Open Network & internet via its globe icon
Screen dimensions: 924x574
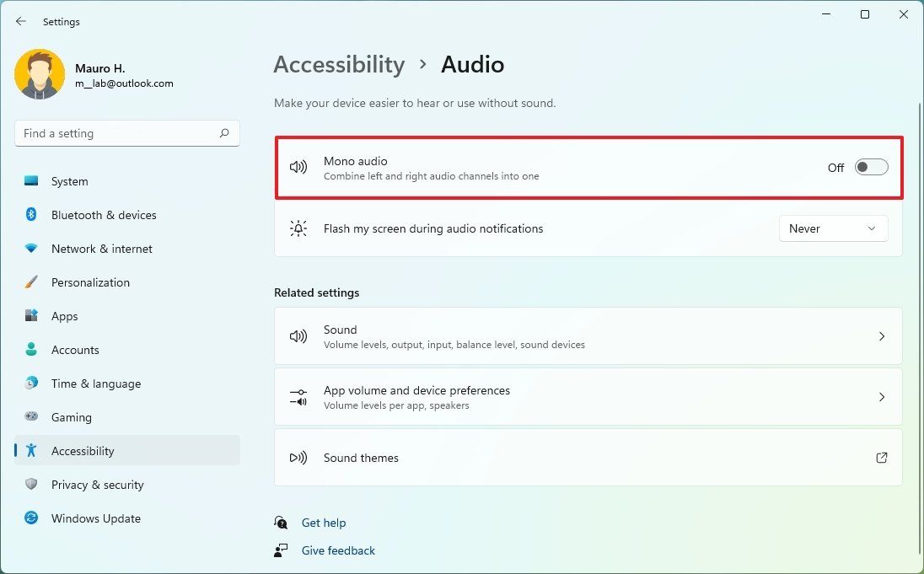(x=30, y=249)
